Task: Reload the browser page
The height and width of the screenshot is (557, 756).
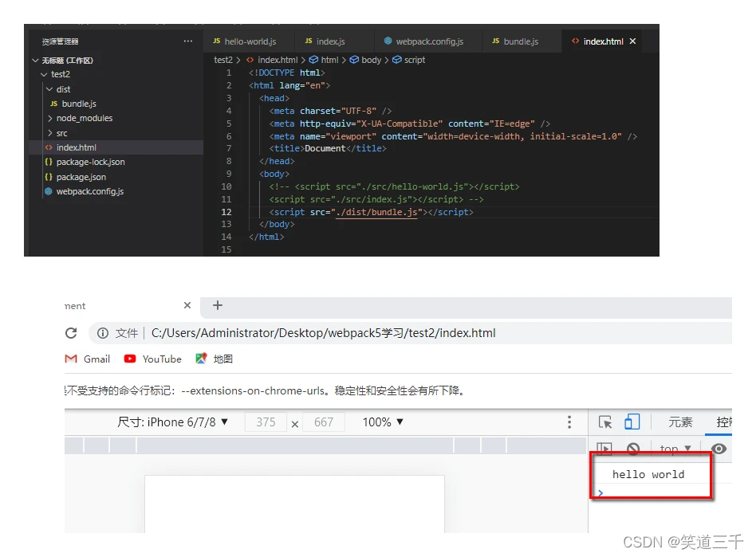Action: [71, 333]
